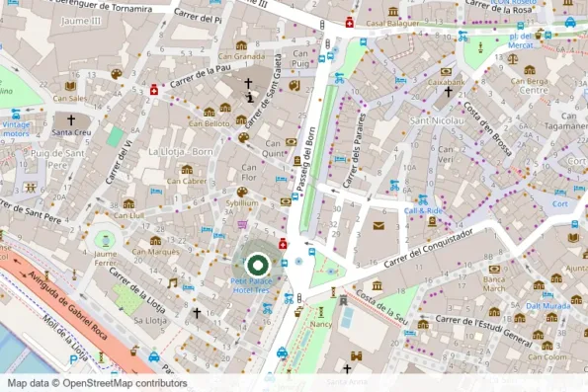Select the Dalt Murada hotel label
Viewport: 588px width, 392px height.
tap(548, 306)
